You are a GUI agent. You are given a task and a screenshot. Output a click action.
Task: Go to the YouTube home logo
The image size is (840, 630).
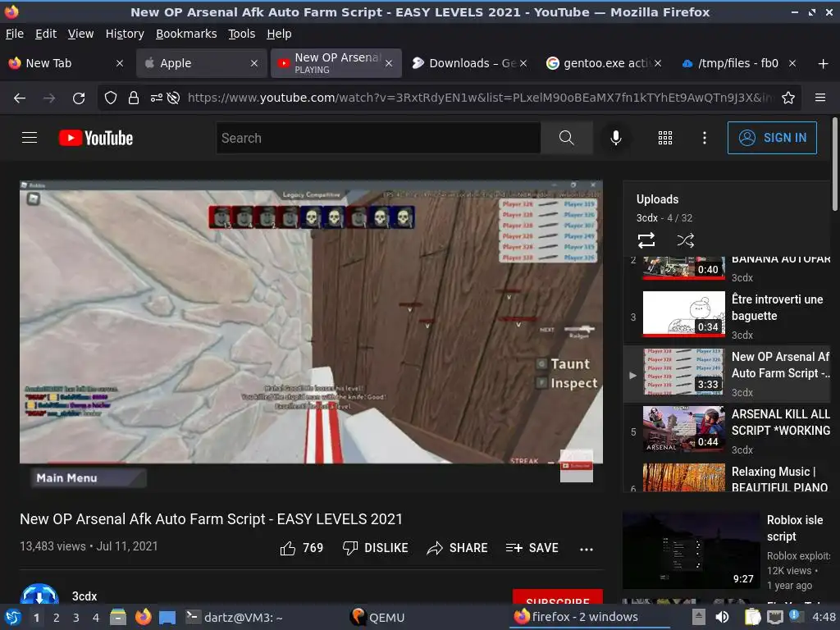pyautogui.click(x=96, y=138)
